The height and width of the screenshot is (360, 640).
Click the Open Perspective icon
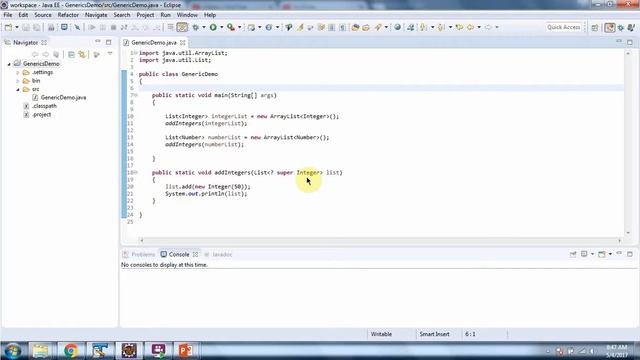click(595, 27)
